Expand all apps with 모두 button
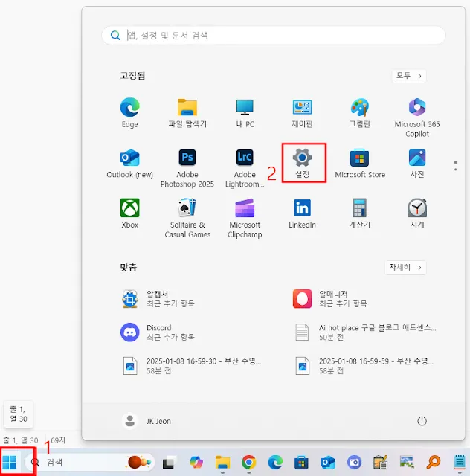This screenshot has height=476, width=470. click(x=409, y=76)
